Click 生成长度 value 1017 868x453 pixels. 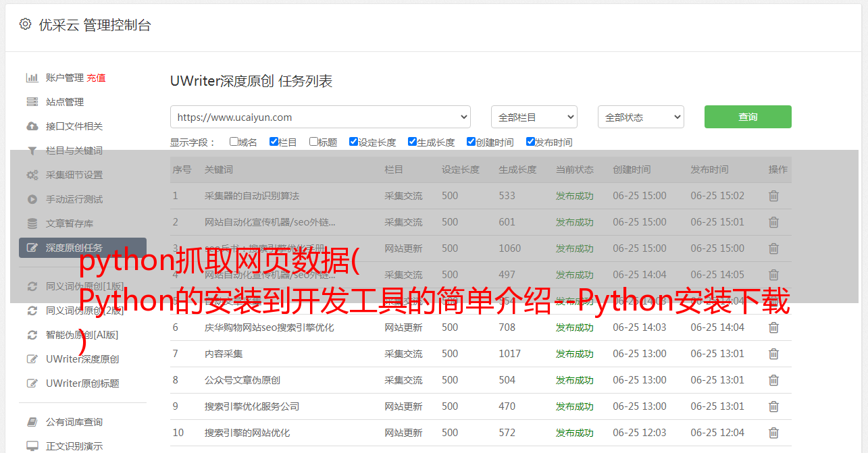tap(510, 354)
